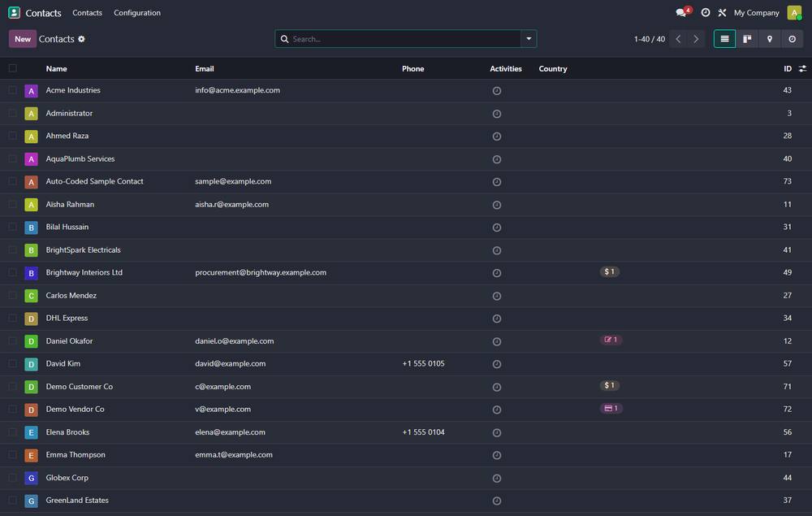
Task: Click activity clock for Bilal Hussain
Action: click(x=497, y=228)
